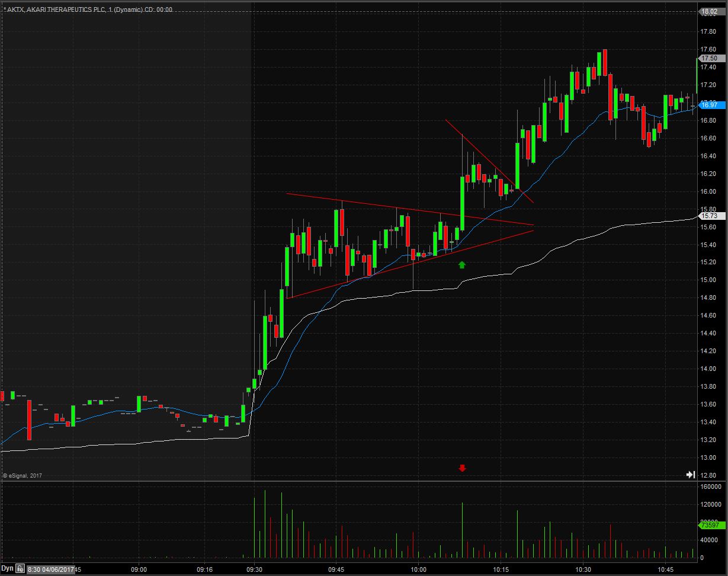
Task: Click the 8:30 04/06/2017 date cursor label
Action: click(x=50, y=569)
